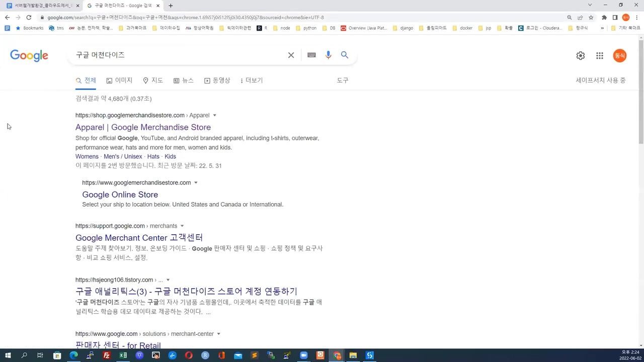Open FileZilla from the taskbar
This screenshot has height=362, width=644.
[106, 356]
